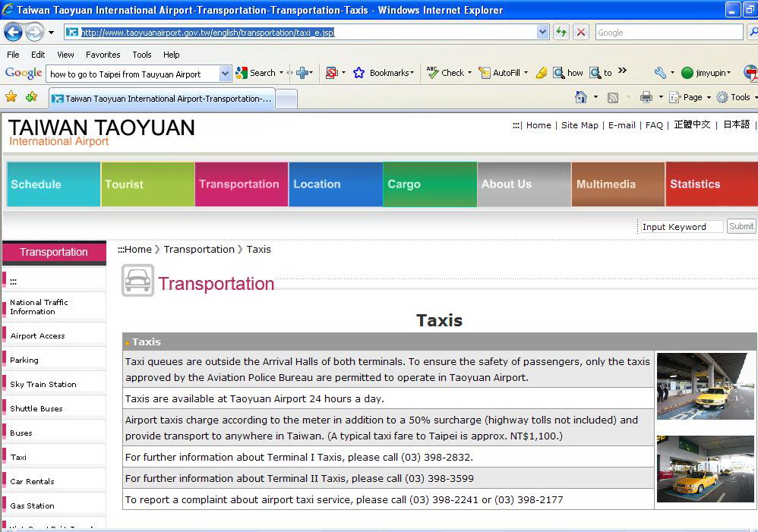
Task: Click the upper taxi queue photo
Action: point(706,386)
